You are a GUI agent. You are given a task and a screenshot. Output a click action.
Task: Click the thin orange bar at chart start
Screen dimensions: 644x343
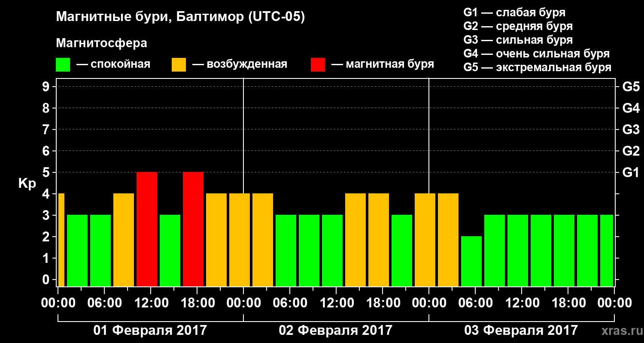[x=61, y=240]
